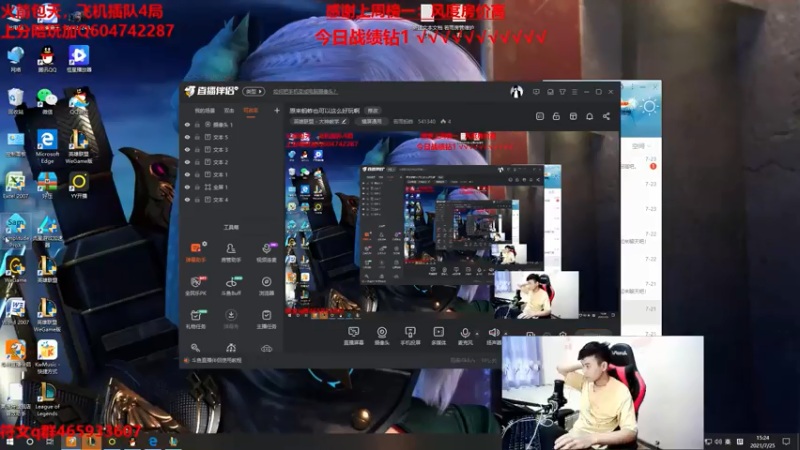The height and width of the screenshot is (450, 800).
Task: Click the square panel icon left of the padlock
Action: tap(540, 116)
